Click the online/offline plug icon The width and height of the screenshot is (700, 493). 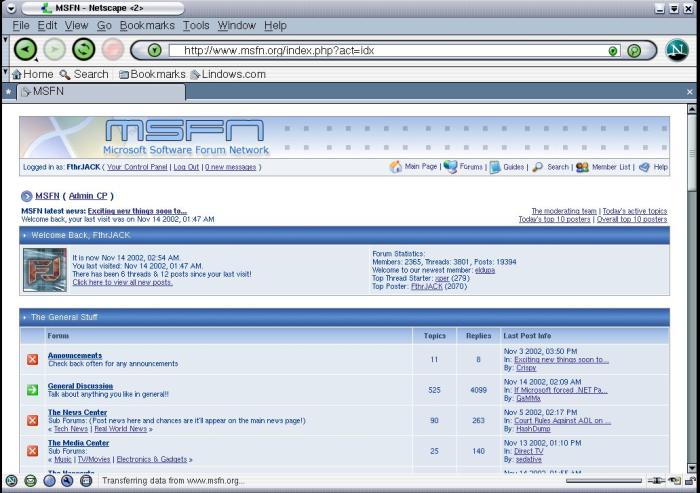656,481
